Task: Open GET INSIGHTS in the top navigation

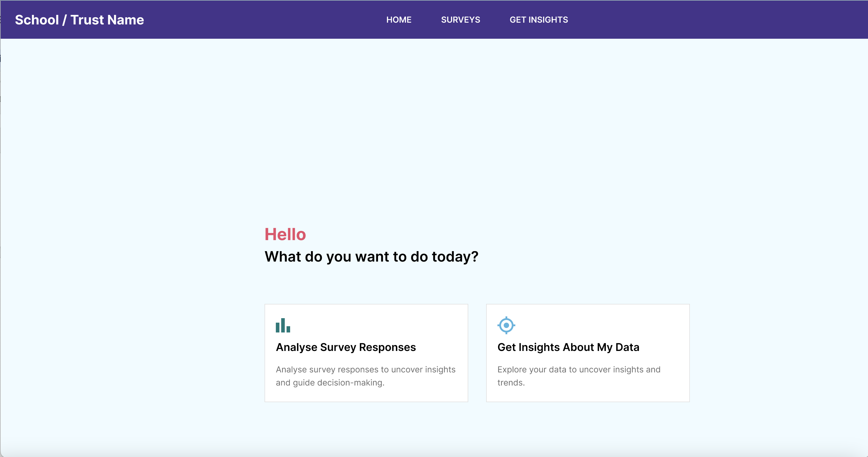Action: [539, 20]
